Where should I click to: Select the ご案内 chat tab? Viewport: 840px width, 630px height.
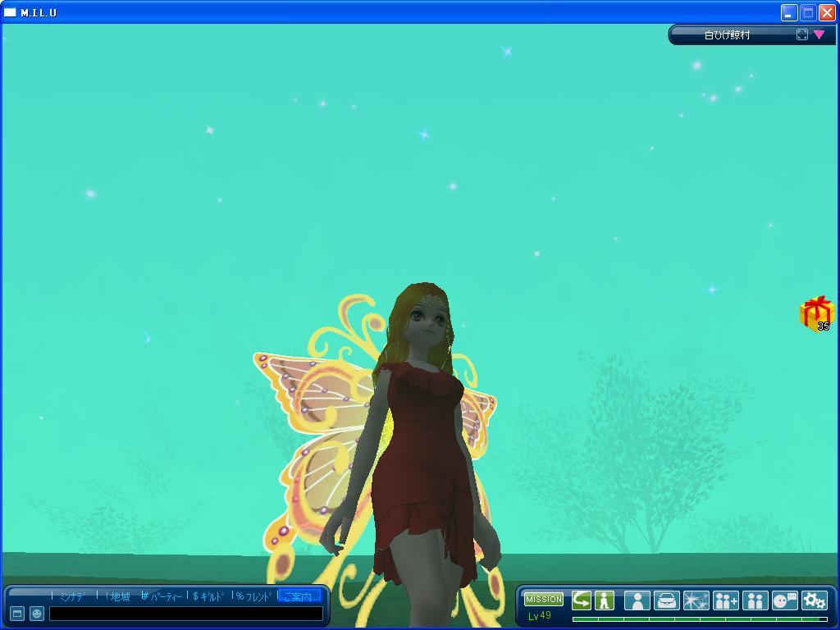[299, 596]
